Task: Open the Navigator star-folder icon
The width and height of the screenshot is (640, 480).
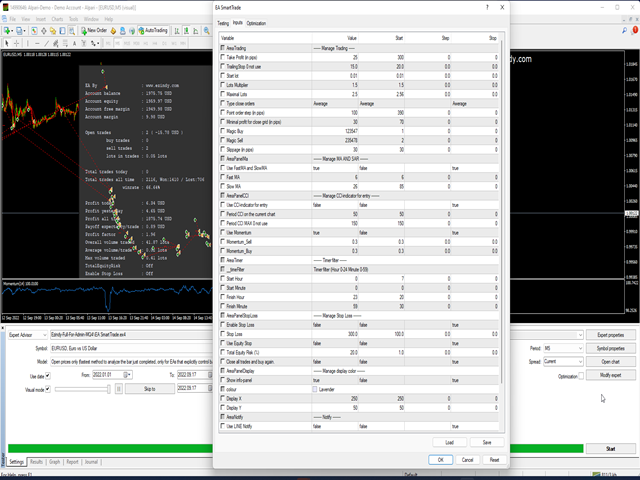Action: 53,31
